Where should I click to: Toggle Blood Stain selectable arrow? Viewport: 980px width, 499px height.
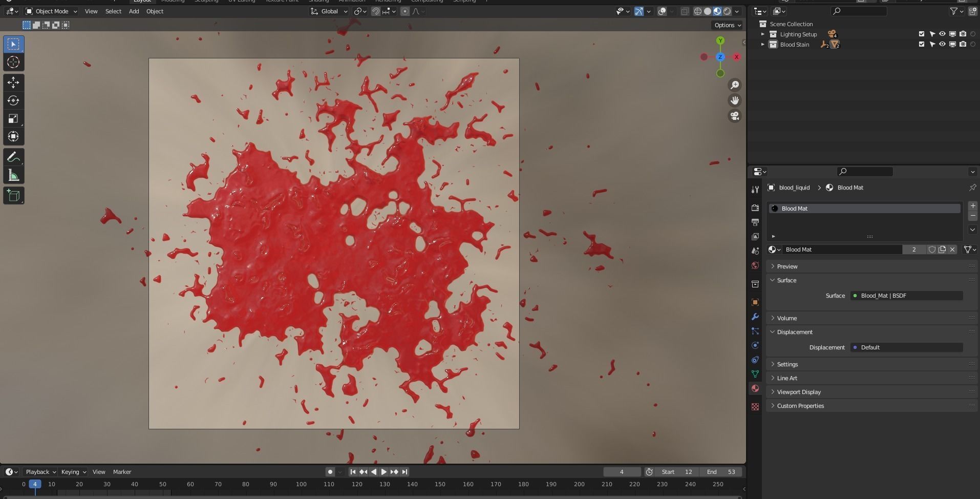coord(932,45)
